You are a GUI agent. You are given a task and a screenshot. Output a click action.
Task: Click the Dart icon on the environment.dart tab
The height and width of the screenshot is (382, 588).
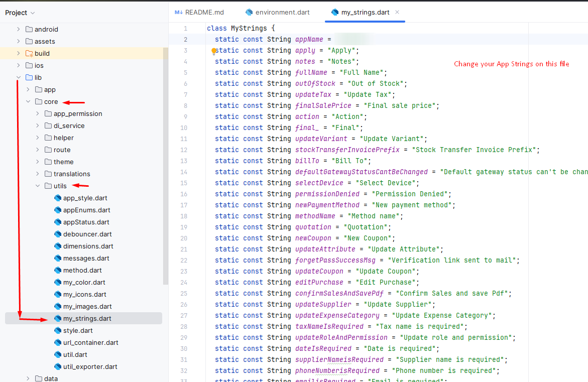point(249,12)
